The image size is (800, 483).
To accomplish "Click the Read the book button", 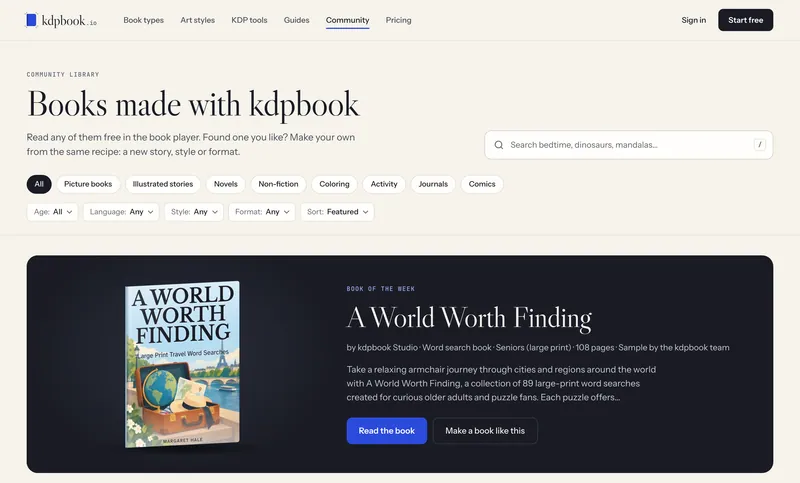I will point(387,431).
